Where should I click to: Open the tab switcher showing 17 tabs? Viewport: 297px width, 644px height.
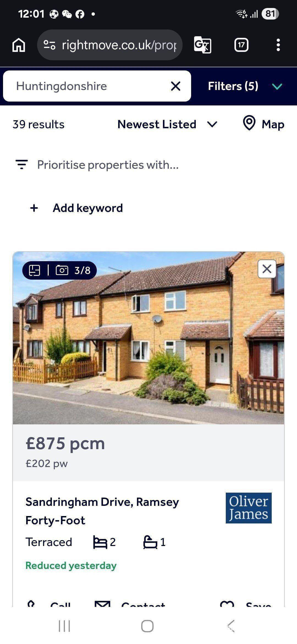pyautogui.click(x=241, y=45)
